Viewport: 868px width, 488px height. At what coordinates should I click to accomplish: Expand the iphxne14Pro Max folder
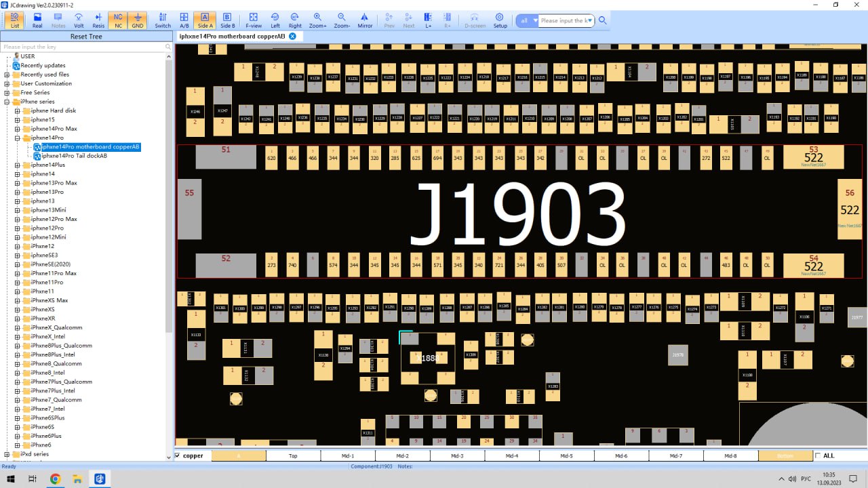coord(18,129)
